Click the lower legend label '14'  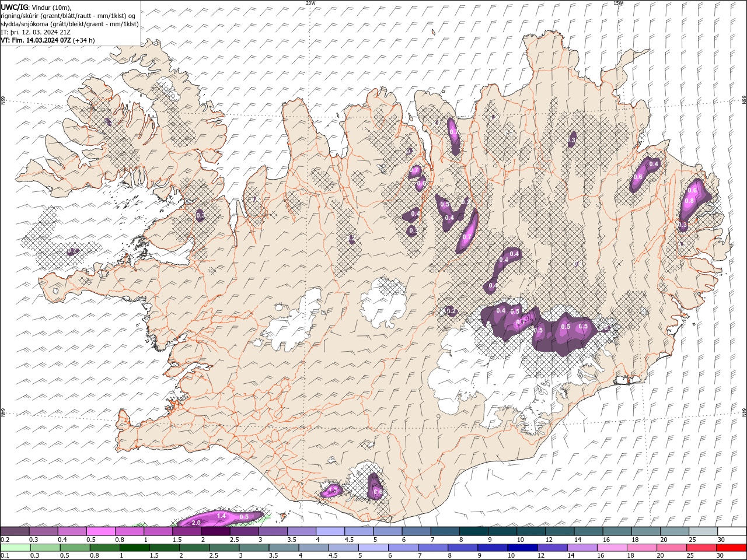point(571,556)
